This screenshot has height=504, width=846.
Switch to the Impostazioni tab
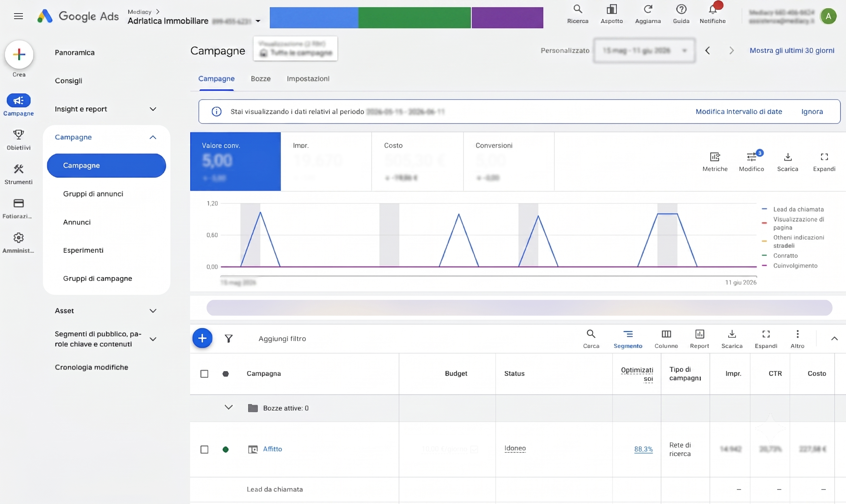pyautogui.click(x=308, y=79)
